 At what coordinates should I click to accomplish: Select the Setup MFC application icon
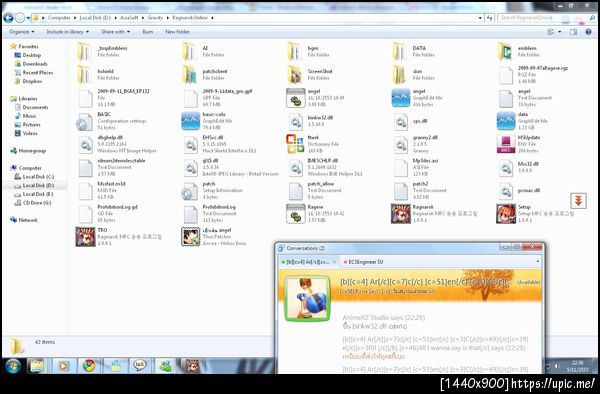point(506,213)
